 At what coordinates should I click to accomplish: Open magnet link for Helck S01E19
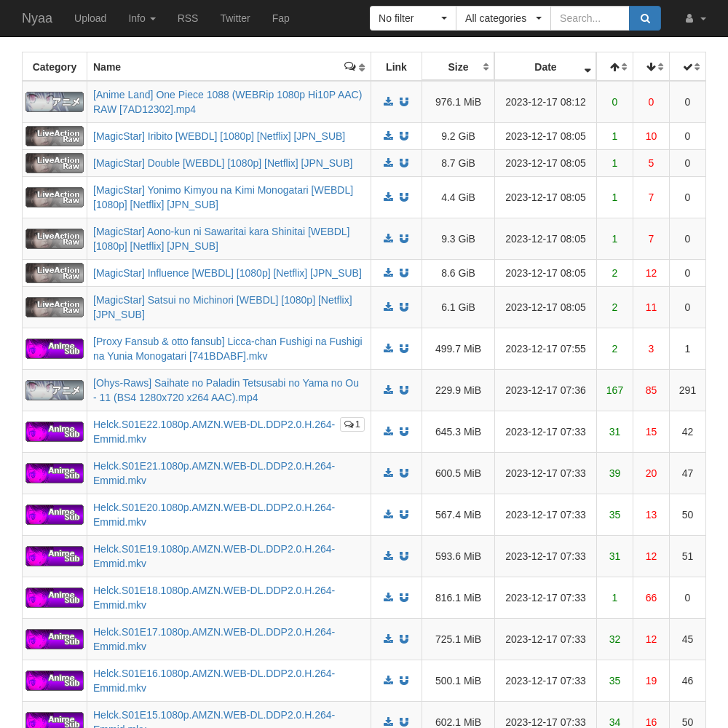coord(404,556)
